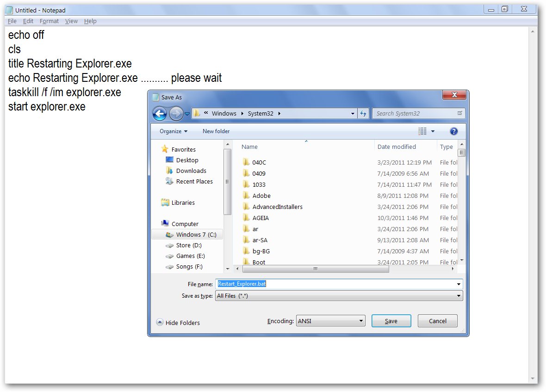The image size is (546, 392).
Task: Select Windows 7 (C:) drive
Action: pyautogui.click(x=187, y=234)
